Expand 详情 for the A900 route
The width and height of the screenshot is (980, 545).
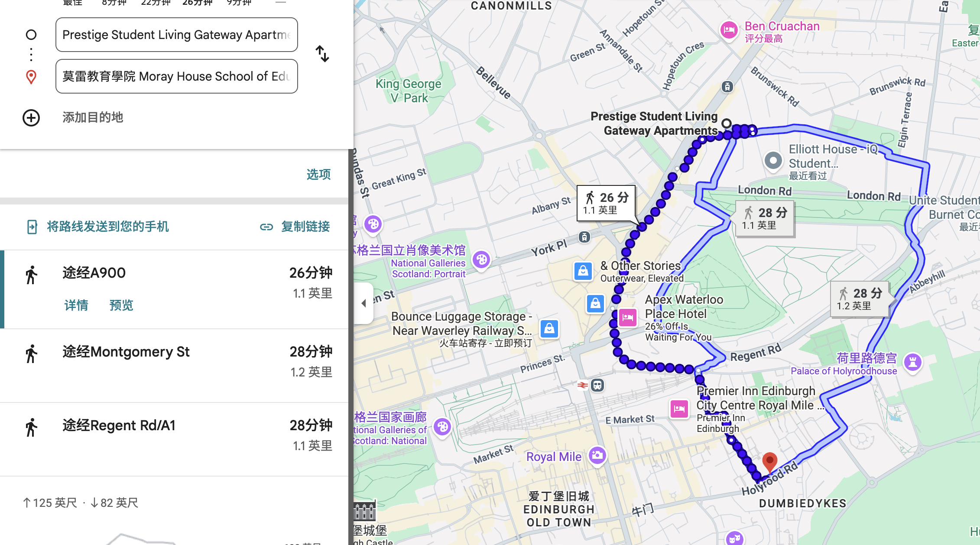[x=76, y=305]
